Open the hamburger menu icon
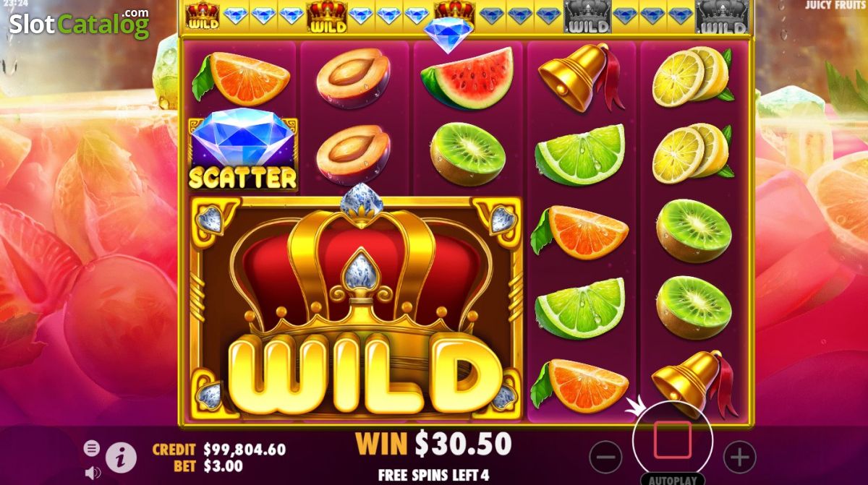 click(92, 448)
